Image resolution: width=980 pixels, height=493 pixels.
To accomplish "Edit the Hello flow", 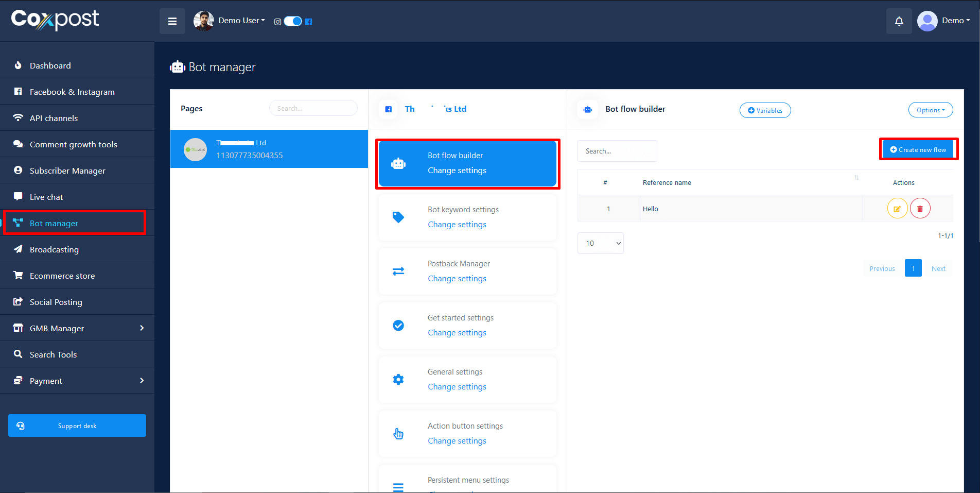I will click(x=897, y=209).
